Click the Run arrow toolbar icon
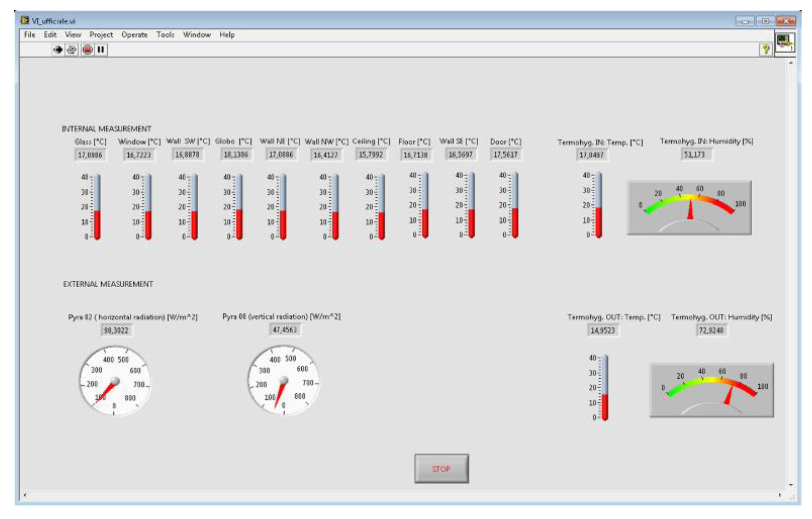The height and width of the screenshot is (519, 812). pos(58,50)
